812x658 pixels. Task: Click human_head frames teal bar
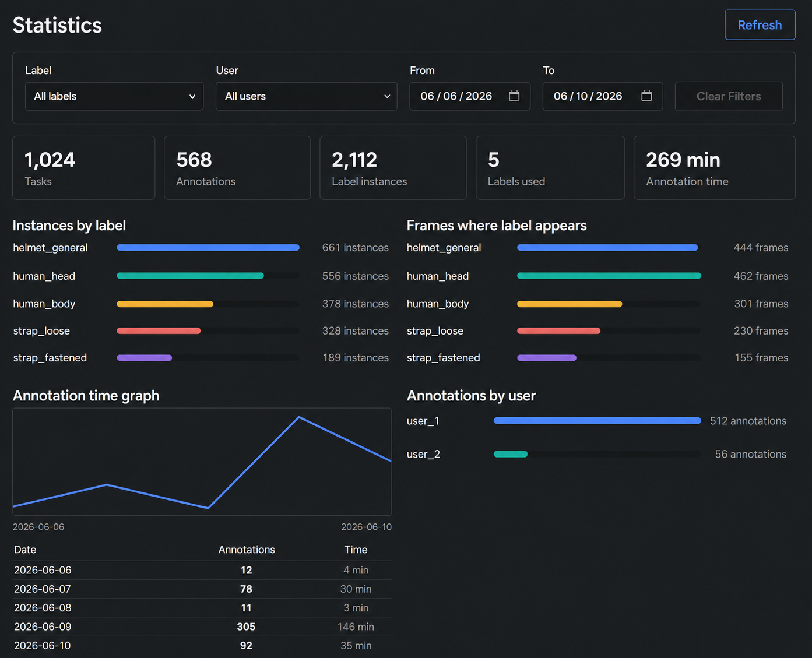coord(609,276)
